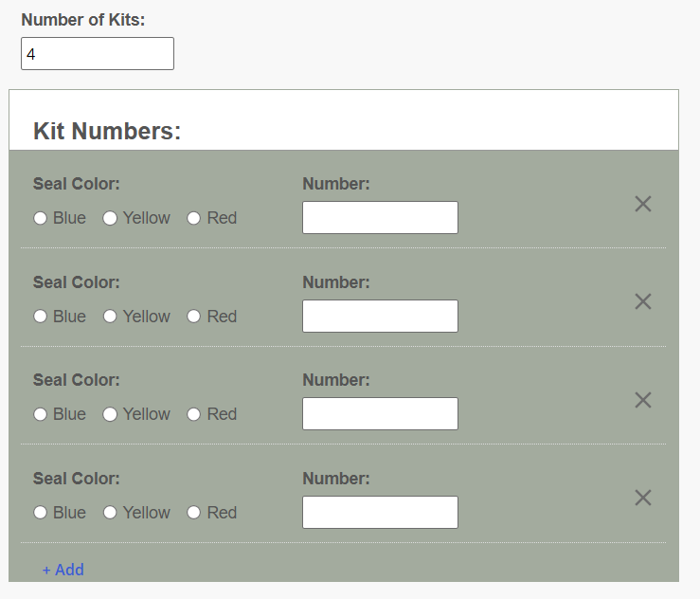Pick Red seal color in first row
The width and height of the screenshot is (700, 599).
[194, 218]
